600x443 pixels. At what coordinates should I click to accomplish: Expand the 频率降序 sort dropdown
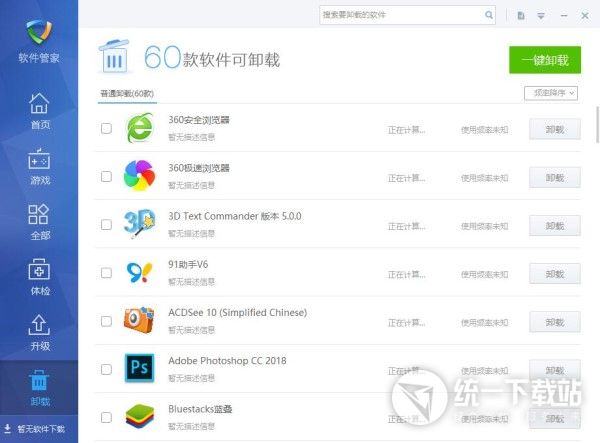(x=551, y=93)
